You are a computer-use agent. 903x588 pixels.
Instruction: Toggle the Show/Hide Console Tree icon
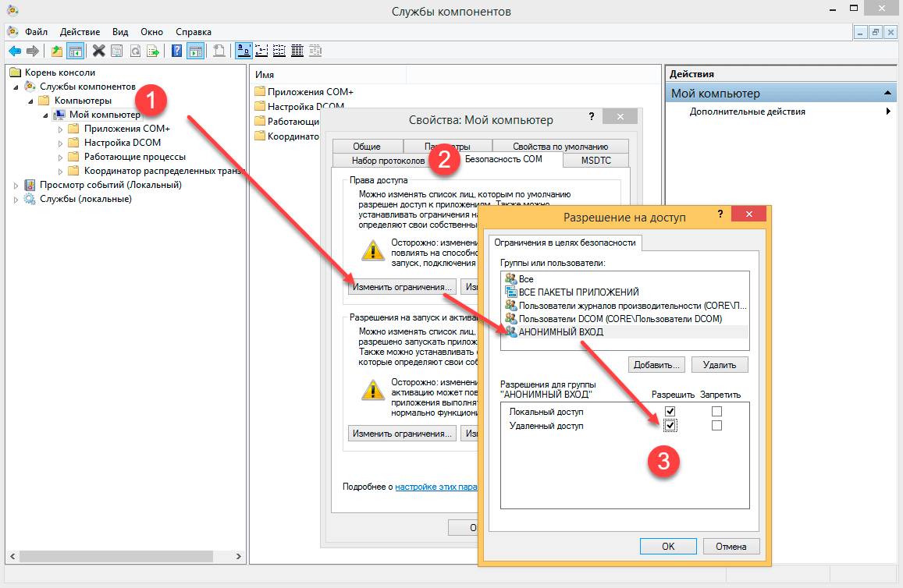tap(75, 51)
